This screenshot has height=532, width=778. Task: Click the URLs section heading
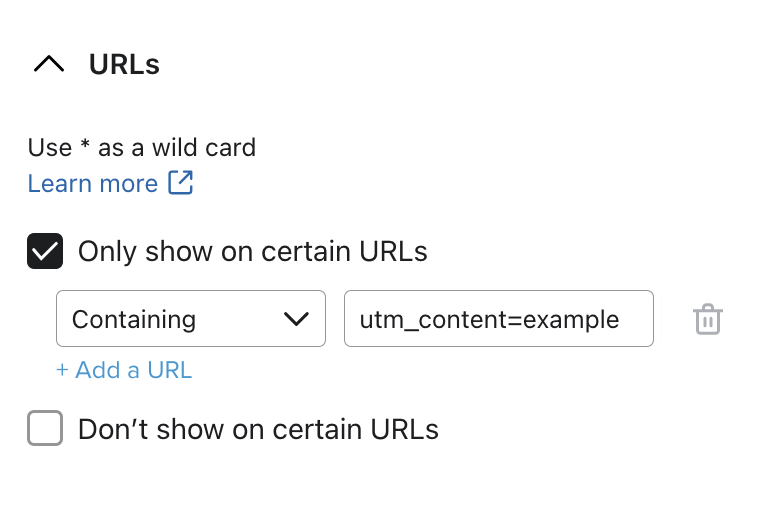(124, 65)
